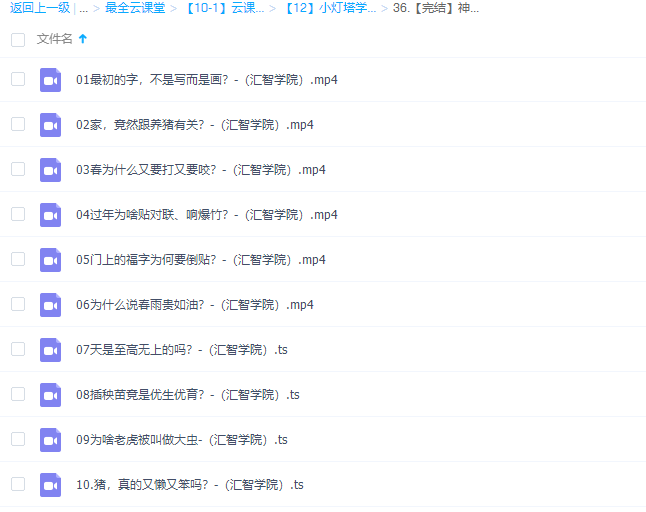Open 【12】小灯塔学 breadcrumb link
Screen dimensions: 646x512
point(330,9)
